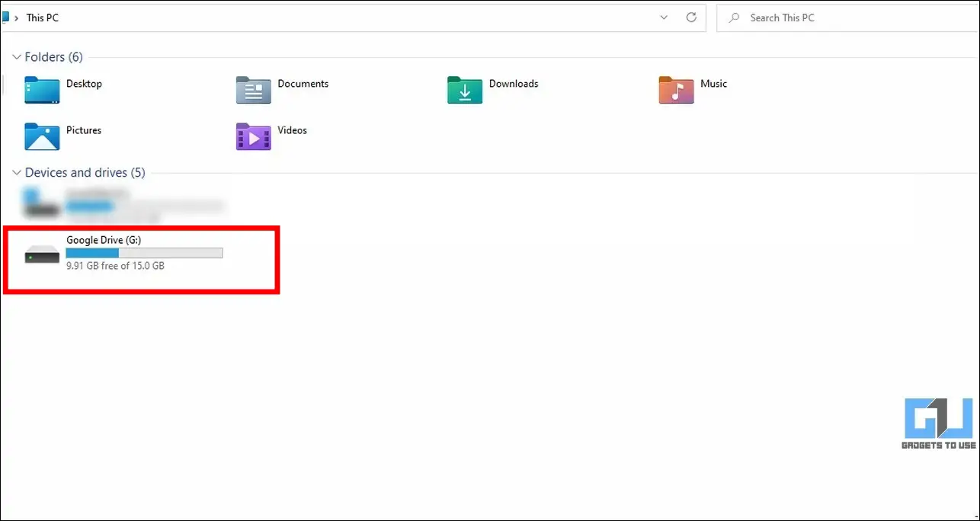The height and width of the screenshot is (521, 980).
Task: Open the Videos folder icon
Action: [x=253, y=136]
